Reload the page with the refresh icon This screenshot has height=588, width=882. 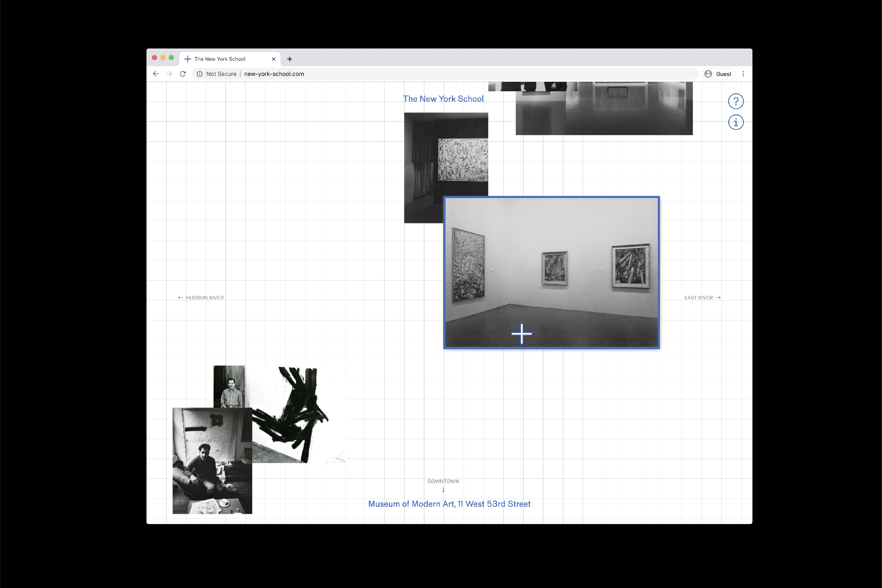click(182, 74)
